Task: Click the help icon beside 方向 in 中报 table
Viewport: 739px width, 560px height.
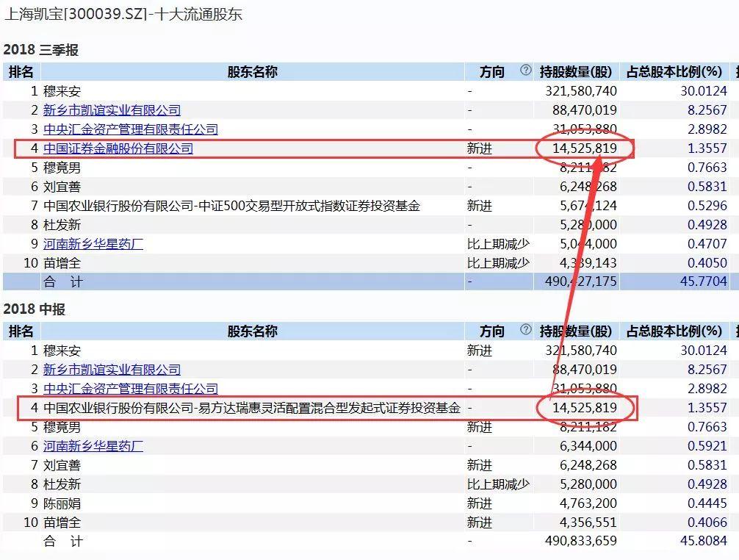Action: pyautogui.click(x=525, y=330)
